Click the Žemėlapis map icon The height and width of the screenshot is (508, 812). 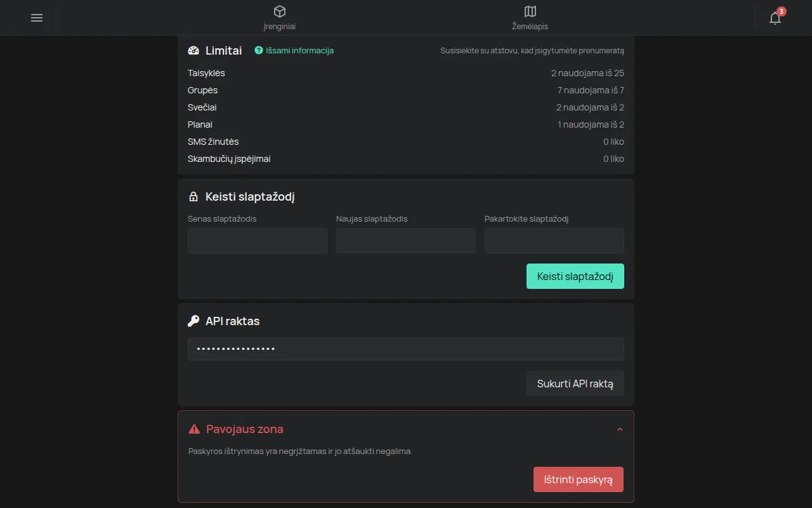(x=530, y=11)
